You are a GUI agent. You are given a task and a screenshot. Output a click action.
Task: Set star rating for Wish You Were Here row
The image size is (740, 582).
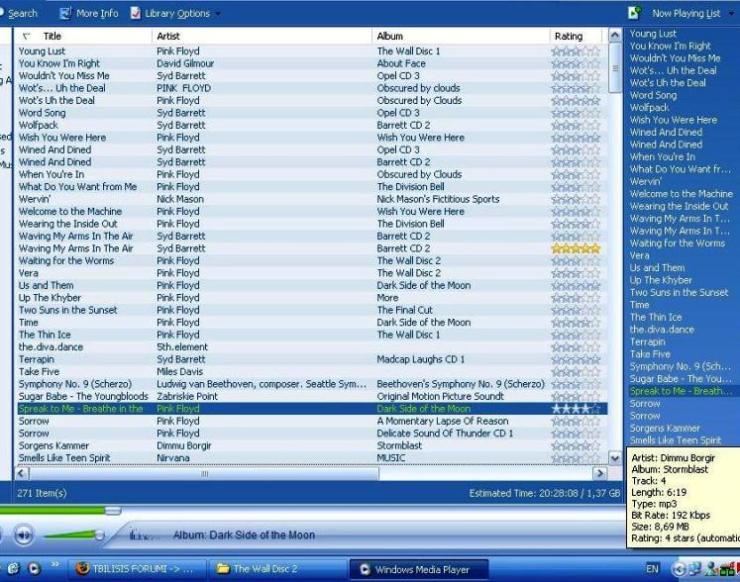coord(576,137)
